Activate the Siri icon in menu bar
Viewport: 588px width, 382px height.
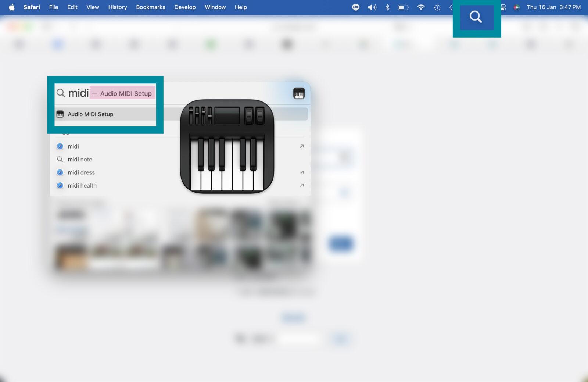(516, 7)
